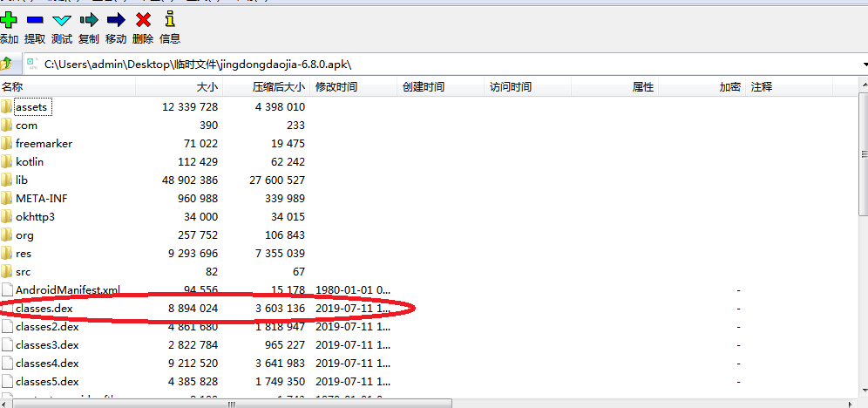Select the freemarker folder icon
The width and height of the screenshot is (868, 408).
7,143
